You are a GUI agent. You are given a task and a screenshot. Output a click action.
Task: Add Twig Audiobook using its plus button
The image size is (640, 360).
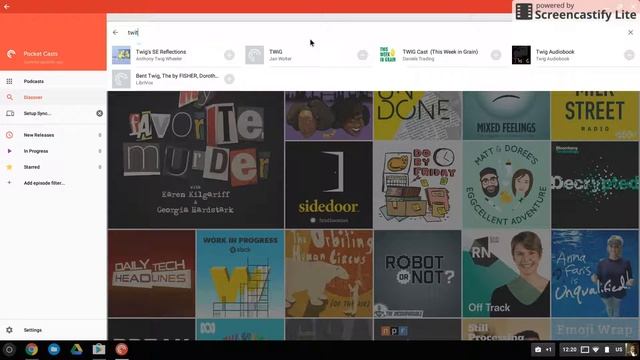tap(629, 55)
